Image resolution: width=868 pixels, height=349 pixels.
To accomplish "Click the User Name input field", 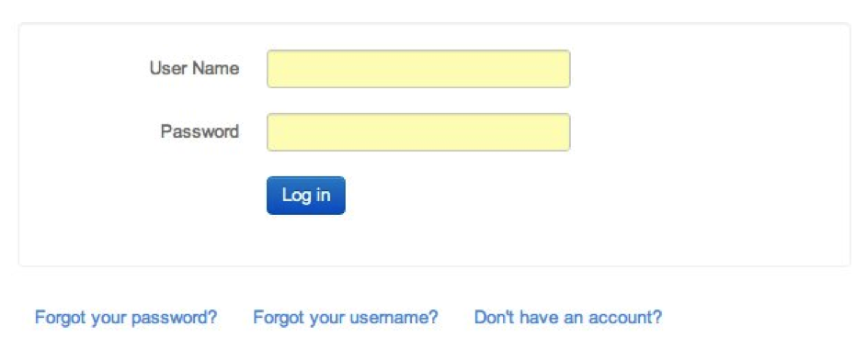I will click(418, 69).
